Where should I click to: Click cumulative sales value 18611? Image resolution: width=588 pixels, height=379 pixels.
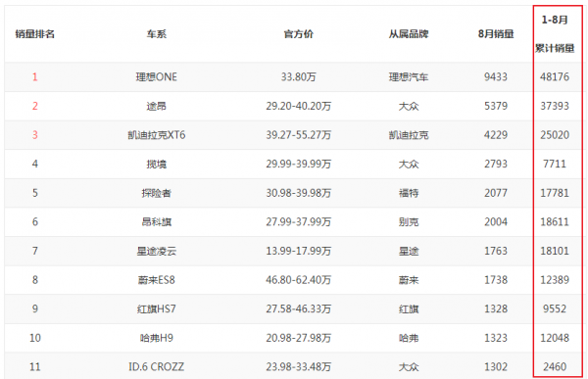(555, 222)
